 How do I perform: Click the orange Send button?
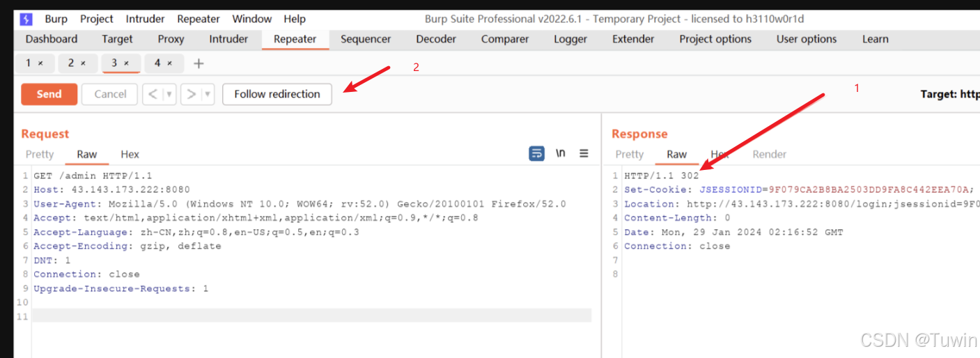49,94
